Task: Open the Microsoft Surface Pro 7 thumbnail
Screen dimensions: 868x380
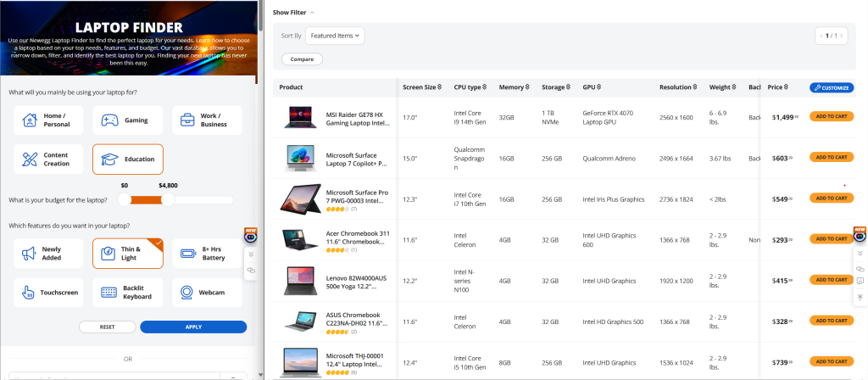Action: tap(300, 198)
